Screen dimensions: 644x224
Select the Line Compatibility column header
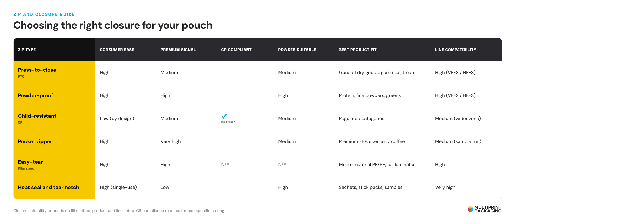(455, 50)
